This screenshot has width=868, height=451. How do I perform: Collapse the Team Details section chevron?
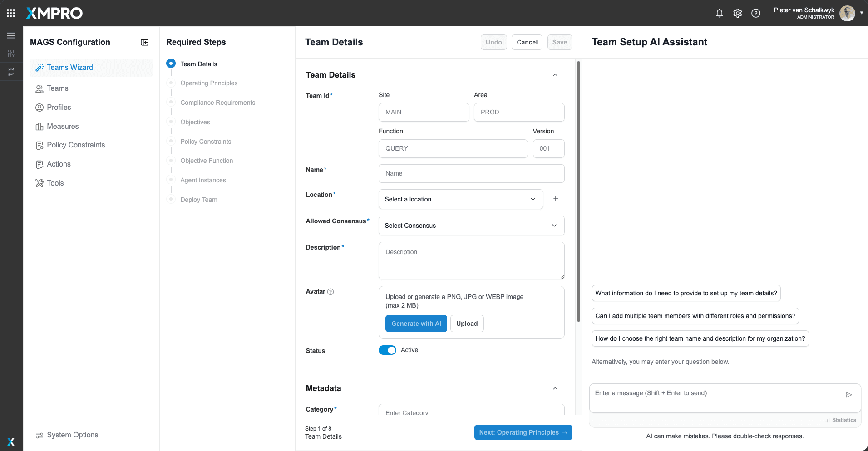555,75
